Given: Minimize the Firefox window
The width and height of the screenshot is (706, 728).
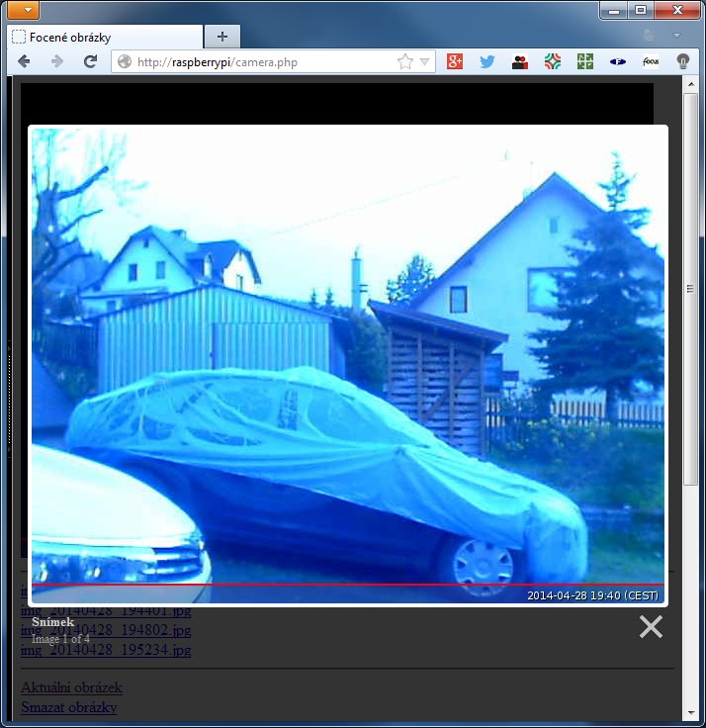Looking at the screenshot, I should coord(614,10).
